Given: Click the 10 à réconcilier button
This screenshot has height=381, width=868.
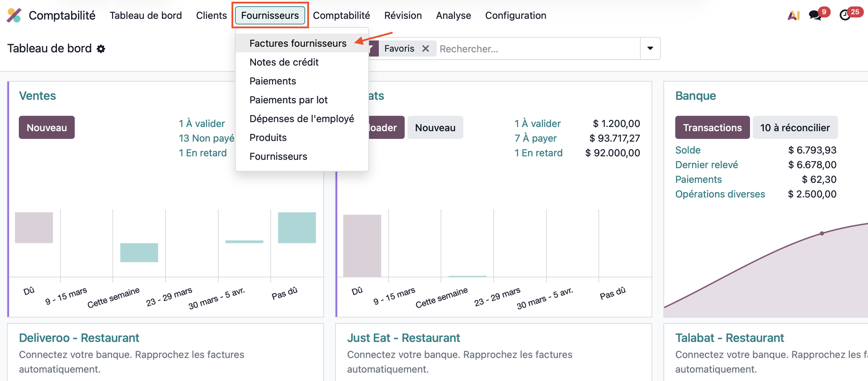Looking at the screenshot, I should tap(795, 128).
